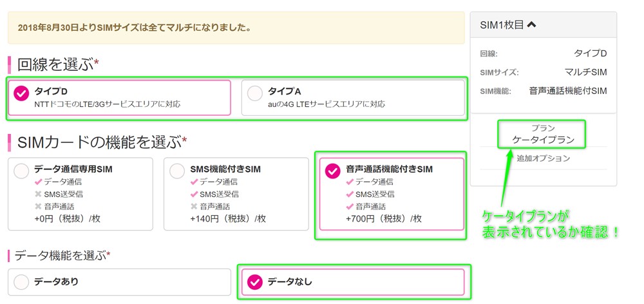Choose データ通信専用SIM radio option
The image size is (644, 304).
[x=21, y=171]
